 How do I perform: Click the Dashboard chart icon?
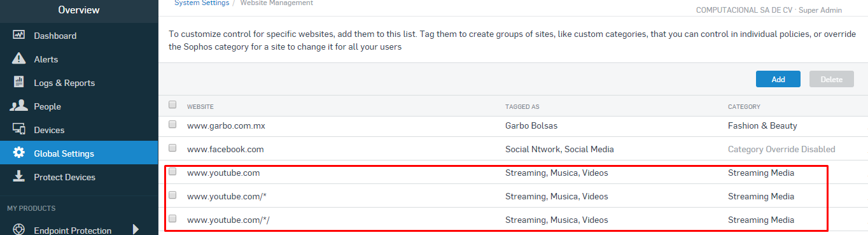[19, 36]
